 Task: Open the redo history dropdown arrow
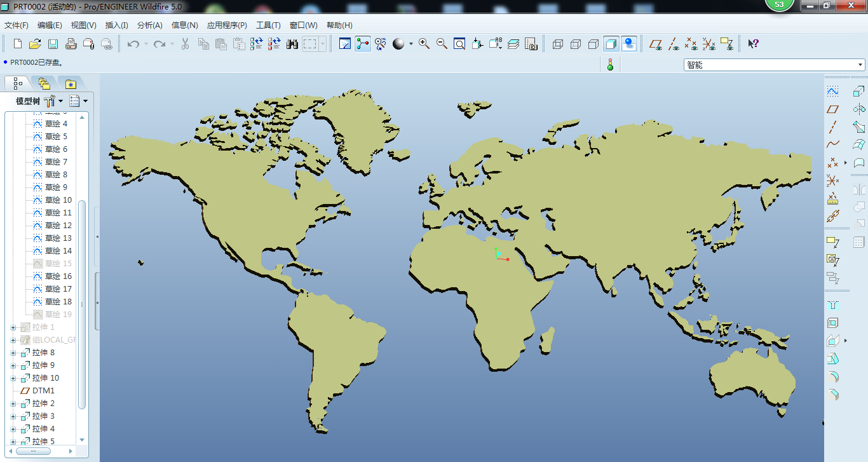pyautogui.click(x=172, y=44)
